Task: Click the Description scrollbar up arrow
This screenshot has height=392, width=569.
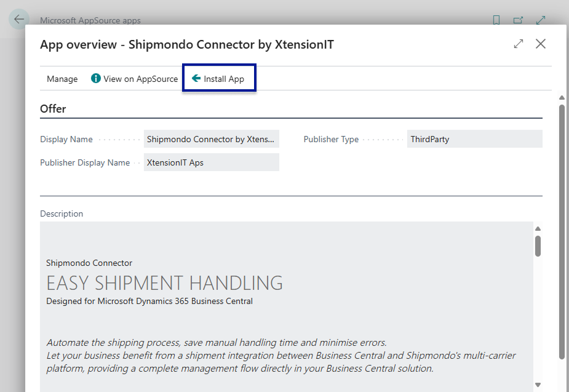Action: click(538, 228)
